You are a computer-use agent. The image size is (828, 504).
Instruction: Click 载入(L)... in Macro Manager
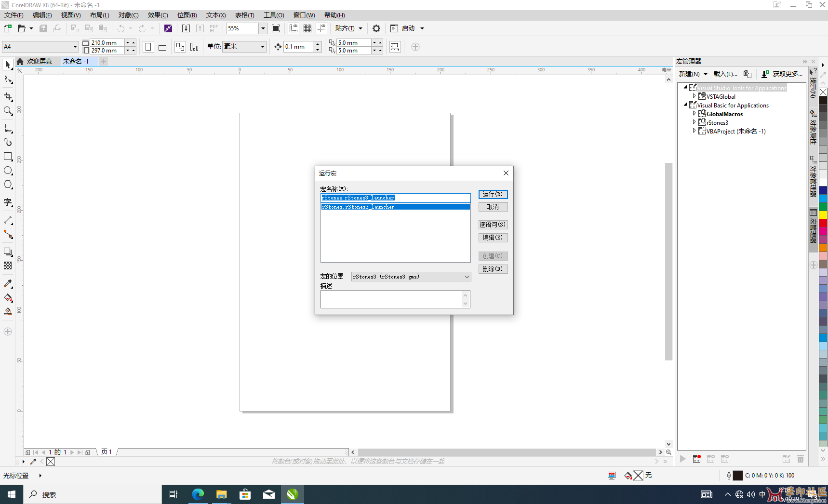(x=725, y=74)
